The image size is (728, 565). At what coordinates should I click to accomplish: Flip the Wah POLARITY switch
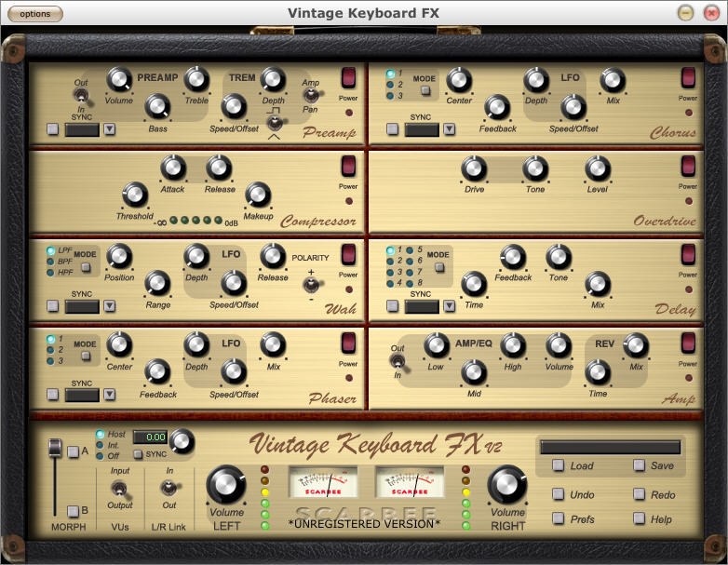[311, 285]
